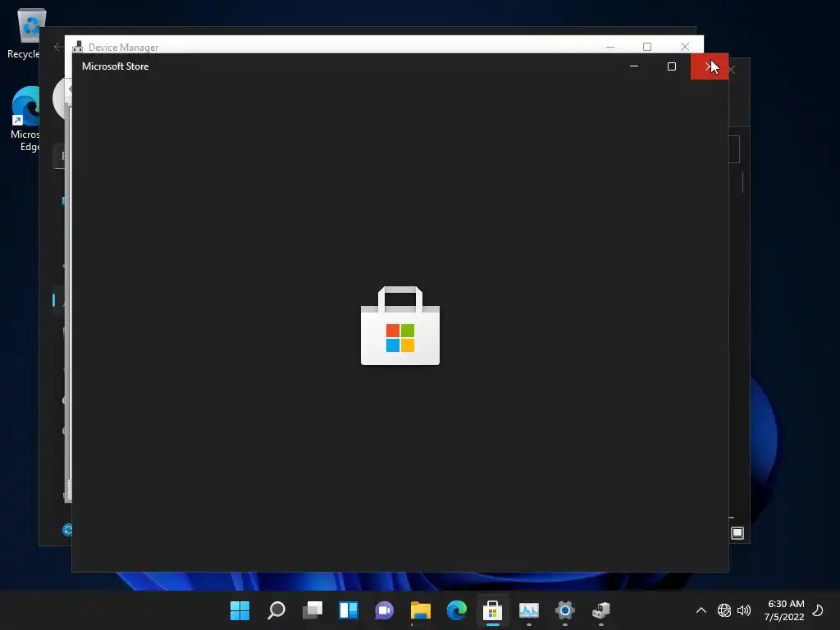840x630 pixels.
Task: Open the notification moon icon
Action: [x=818, y=610]
